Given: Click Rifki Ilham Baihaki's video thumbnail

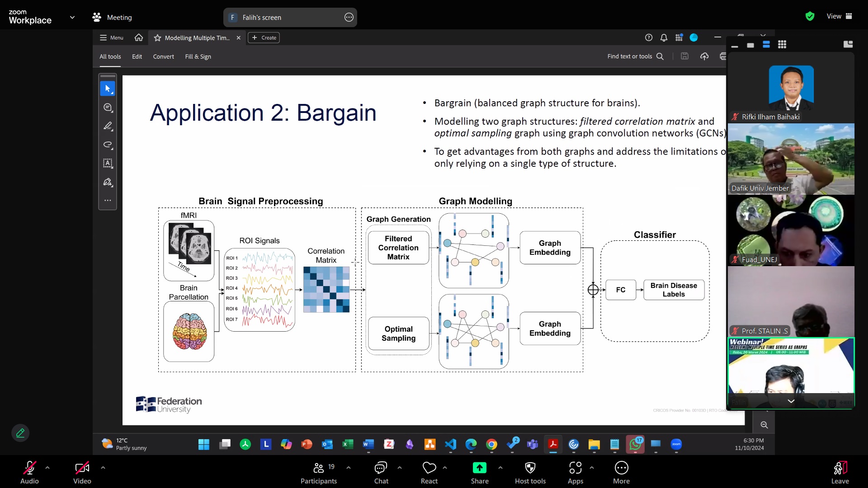Looking at the screenshot, I should 791,87.
